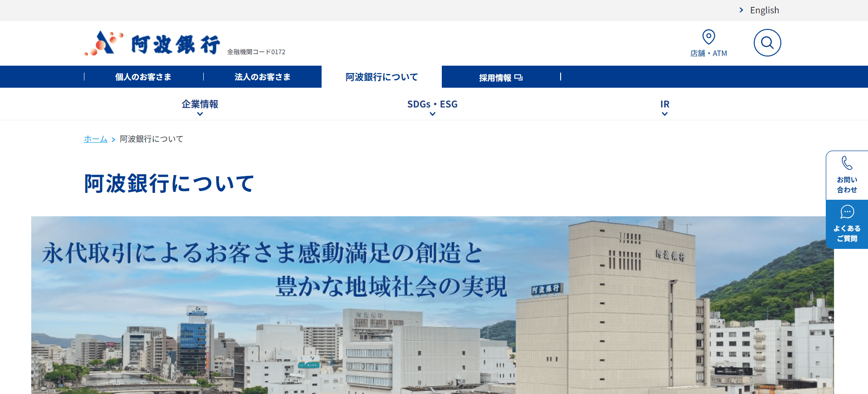Open the お問い合わせ side button
The image size is (868, 394).
coord(847,175)
